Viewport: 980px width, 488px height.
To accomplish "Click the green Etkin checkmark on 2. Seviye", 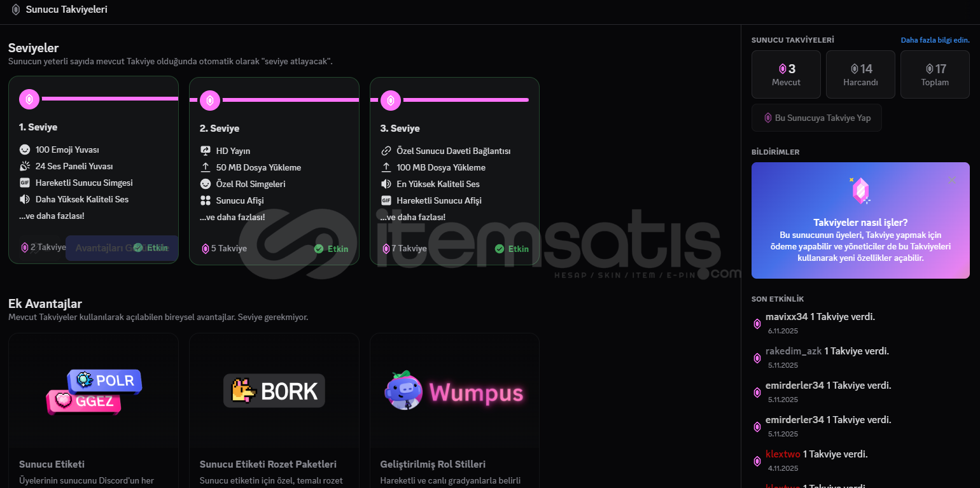I will (x=319, y=249).
